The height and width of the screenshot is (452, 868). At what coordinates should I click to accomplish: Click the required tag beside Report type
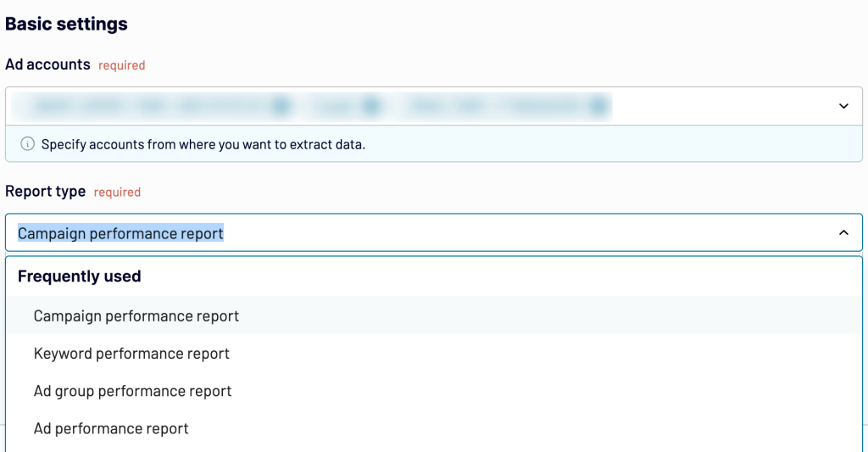[117, 193]
